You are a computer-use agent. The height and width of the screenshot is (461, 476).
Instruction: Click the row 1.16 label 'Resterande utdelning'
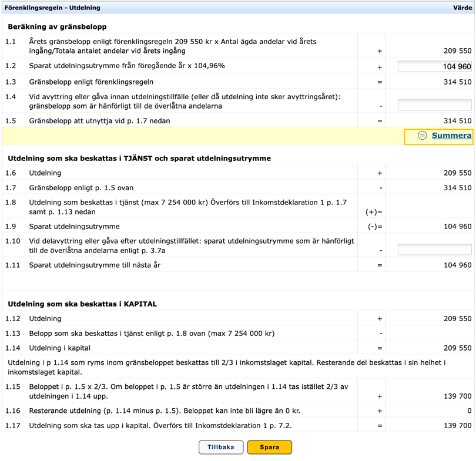165,410
